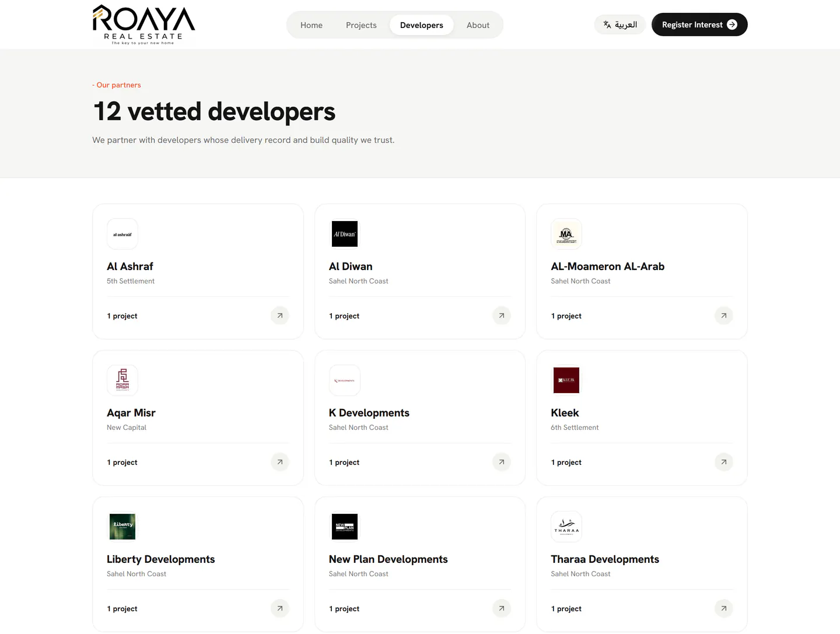Viewport: 840px width, 634px height.
Task: Click the Liberty Developments logo icon
Action: [123, 527]
